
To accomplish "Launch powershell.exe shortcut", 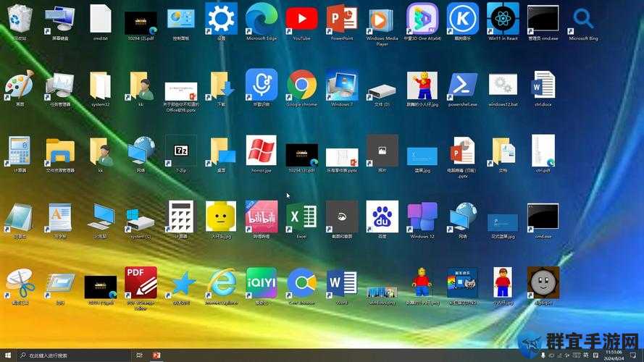I will coord(462,85).
